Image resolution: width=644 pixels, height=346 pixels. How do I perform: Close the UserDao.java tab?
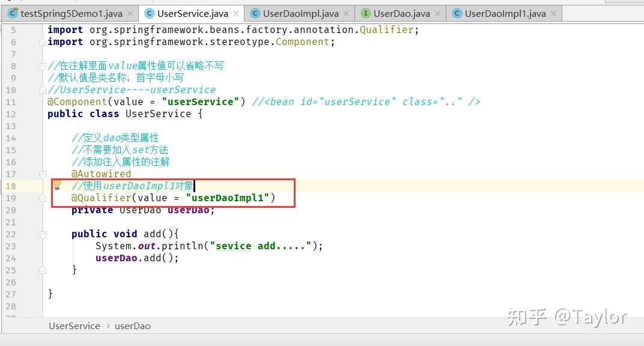[438, 14]
